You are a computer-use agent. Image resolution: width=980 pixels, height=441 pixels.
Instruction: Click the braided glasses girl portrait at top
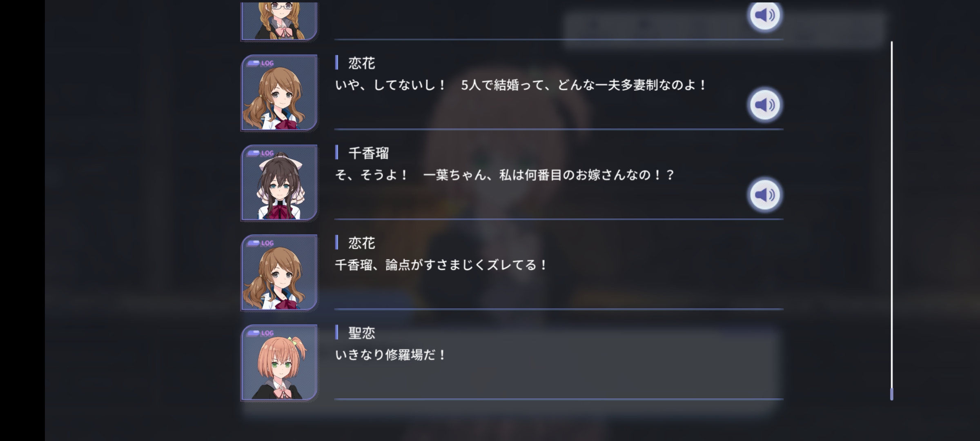279,21
